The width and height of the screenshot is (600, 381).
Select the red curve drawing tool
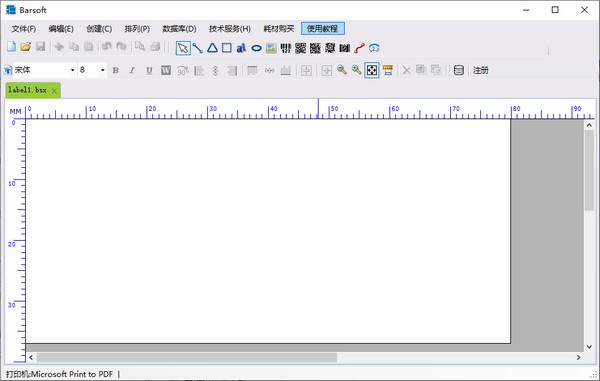(x=359, y=48)
